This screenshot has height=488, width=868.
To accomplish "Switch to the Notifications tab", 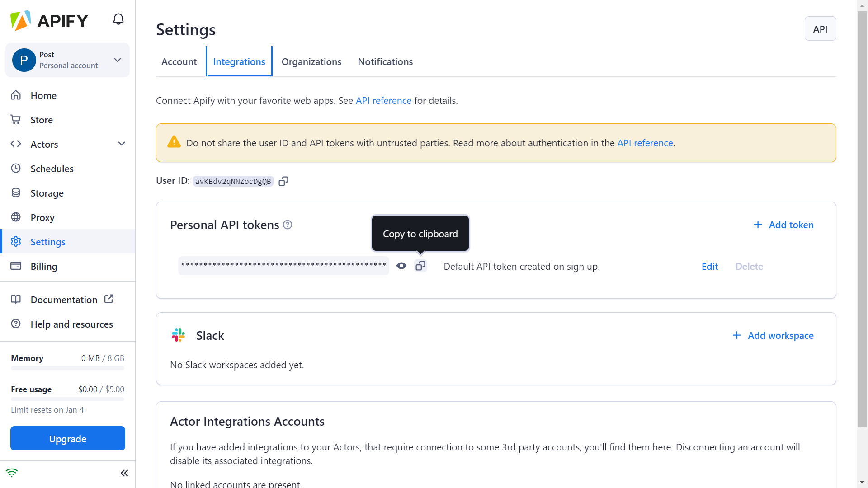I will tap(385, 62).
